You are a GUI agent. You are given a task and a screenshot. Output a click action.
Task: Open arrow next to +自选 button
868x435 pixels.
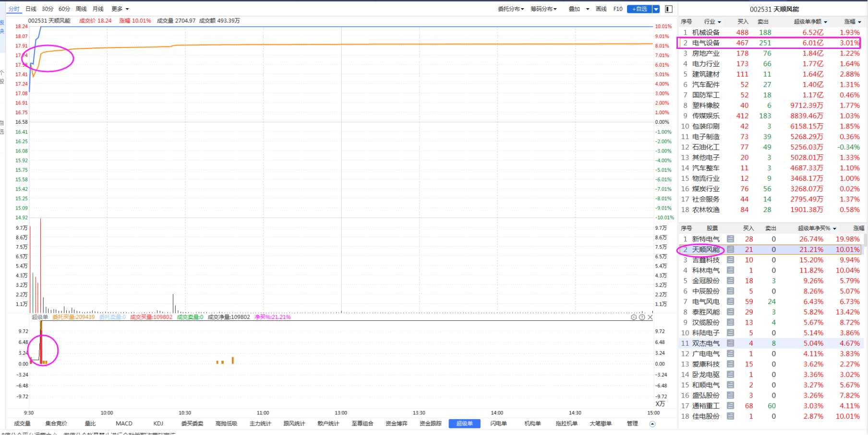(x=656, y=9)
